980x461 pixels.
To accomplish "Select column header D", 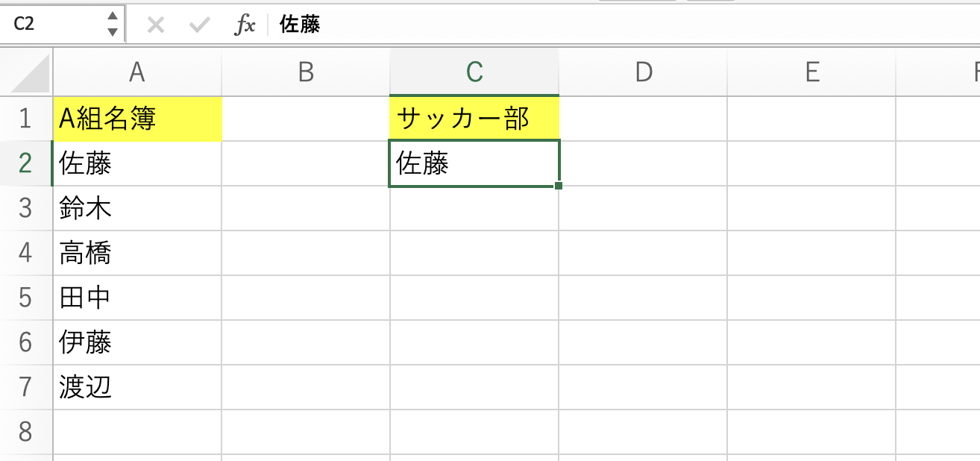I will 643,72.
